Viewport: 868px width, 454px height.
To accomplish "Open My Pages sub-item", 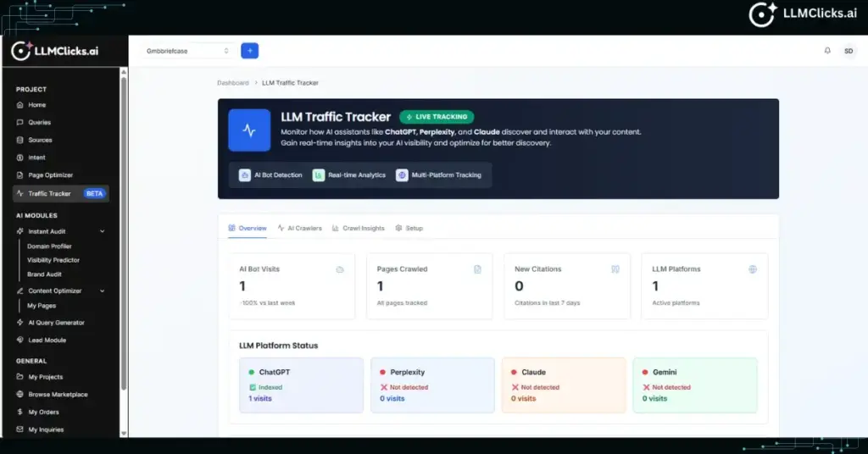I will (x=42, y=306).
